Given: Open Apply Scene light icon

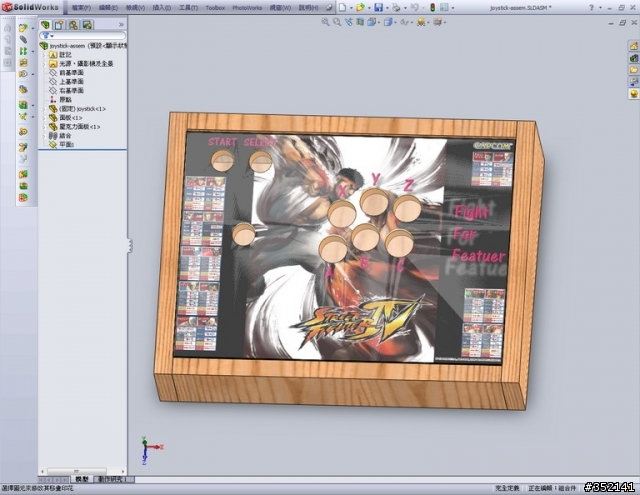Looking at the screenshot, I should click(x=420, y=22).
